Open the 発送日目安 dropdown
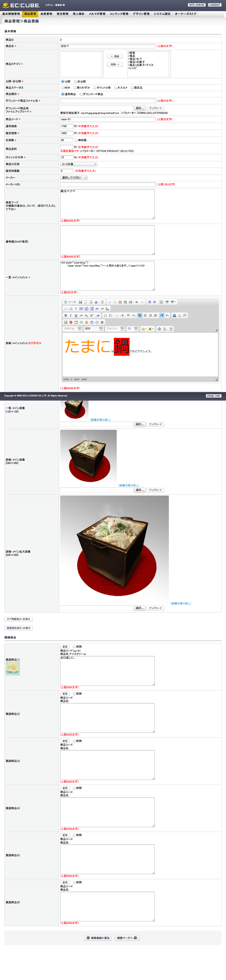This screenshot has height=980, width=226. [79, 164]
